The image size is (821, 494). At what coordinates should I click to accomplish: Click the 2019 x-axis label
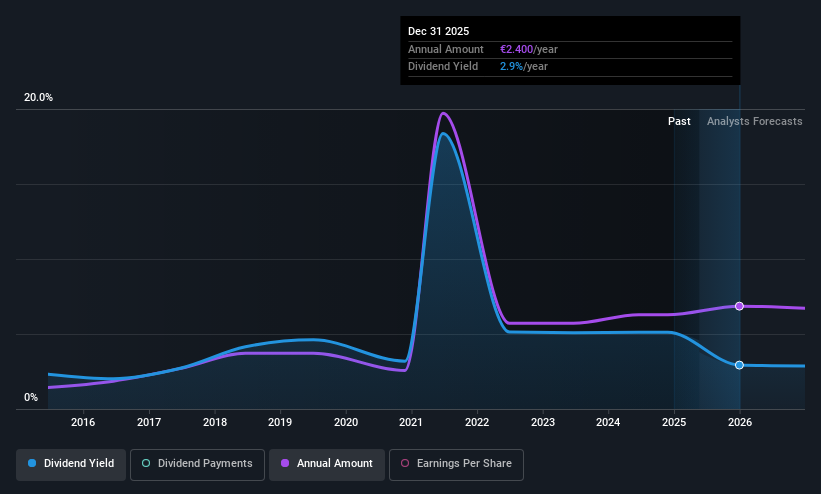(280, 422)
